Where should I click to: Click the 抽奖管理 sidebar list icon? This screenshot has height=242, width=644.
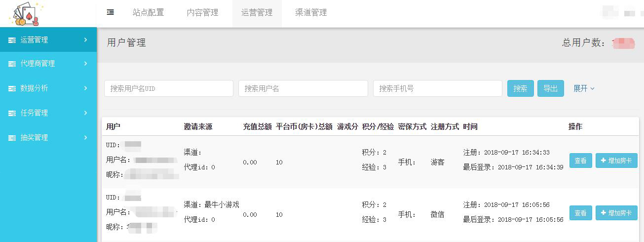coord(12,138)
